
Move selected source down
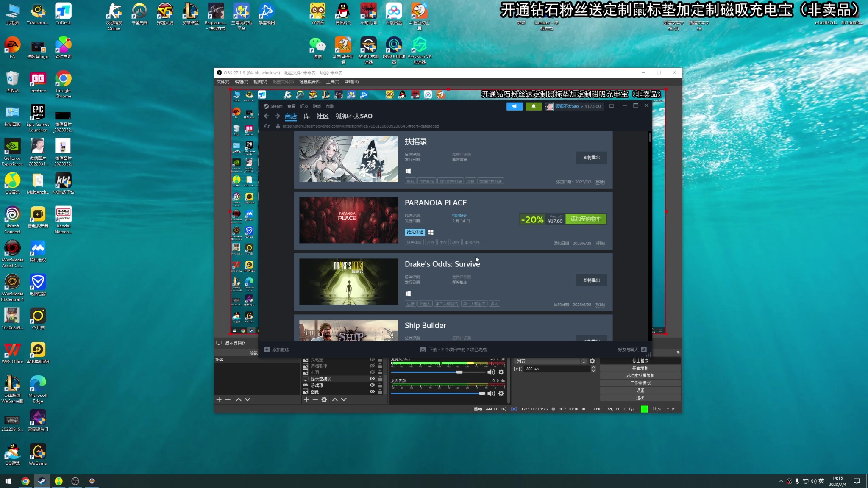pyautogui.click(x=344, y=399)
